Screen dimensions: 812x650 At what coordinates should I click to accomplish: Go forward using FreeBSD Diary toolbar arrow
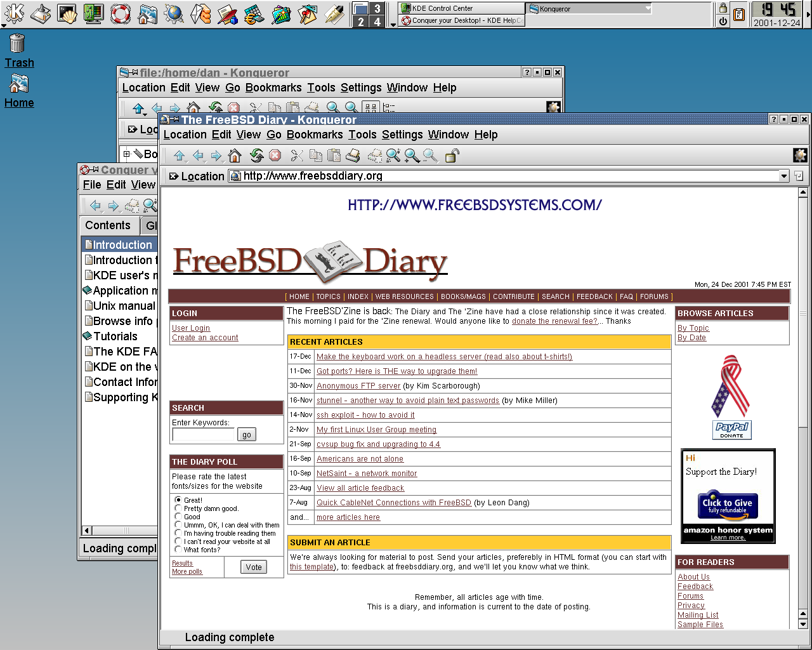click(x=216, y=156)
